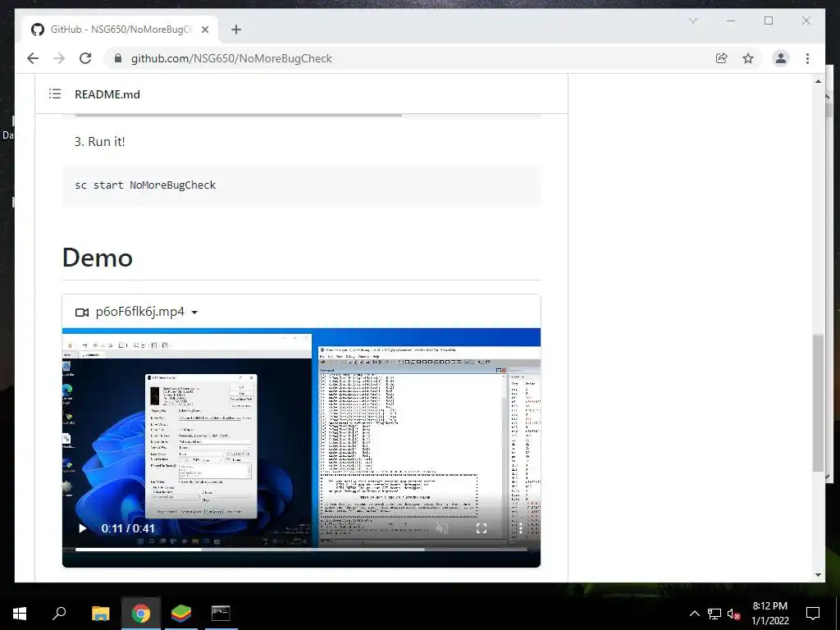The height and width of the screenshot is (630, 840).
Task: Click the page vertical scrollbar thumb
Action: 818,403
